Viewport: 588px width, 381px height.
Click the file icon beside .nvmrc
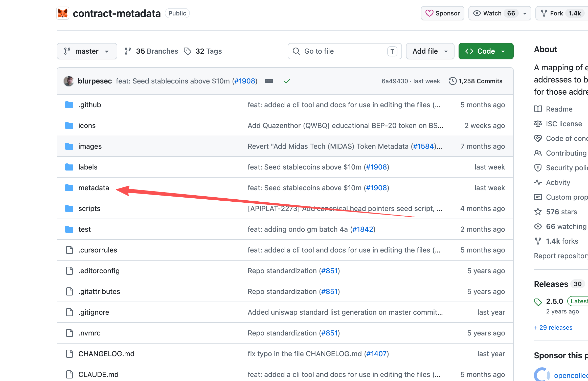point(69,333)
